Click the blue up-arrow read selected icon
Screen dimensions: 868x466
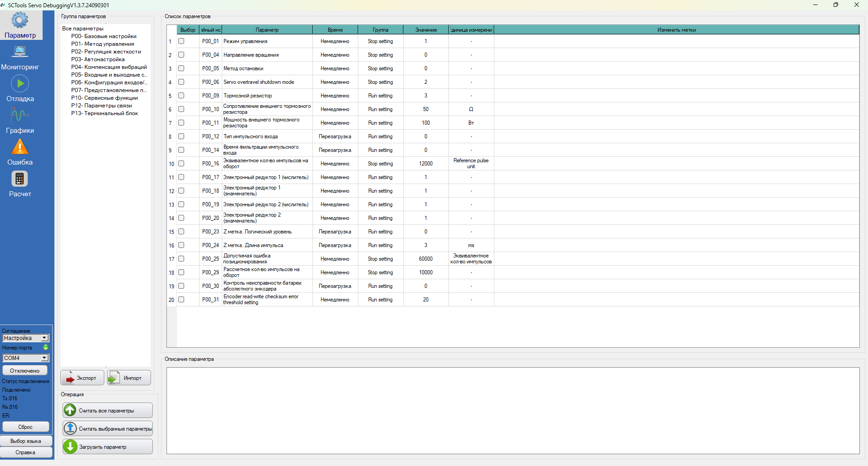click(70, 428)
